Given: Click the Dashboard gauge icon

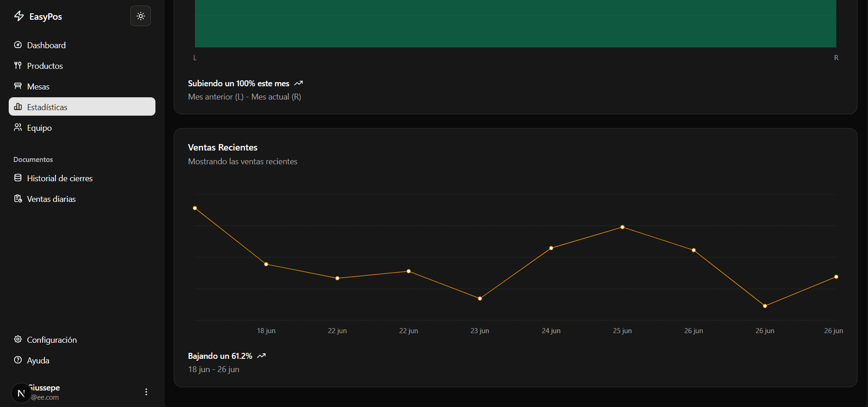Looking at the screenshot, I should [x=18, y=45].
